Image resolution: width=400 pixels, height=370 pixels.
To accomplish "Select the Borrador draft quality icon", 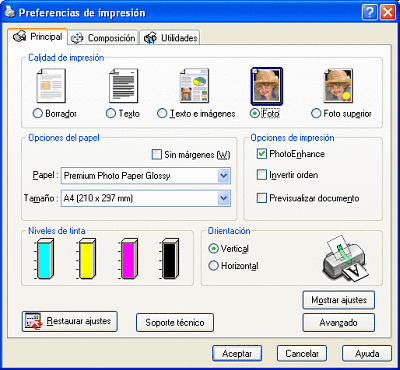I will coord(51,86).
